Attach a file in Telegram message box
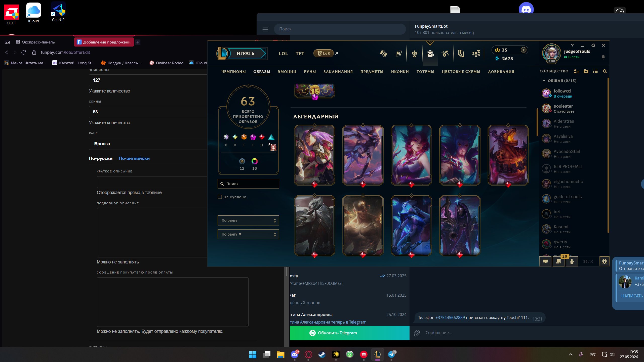 click(417, 333)
